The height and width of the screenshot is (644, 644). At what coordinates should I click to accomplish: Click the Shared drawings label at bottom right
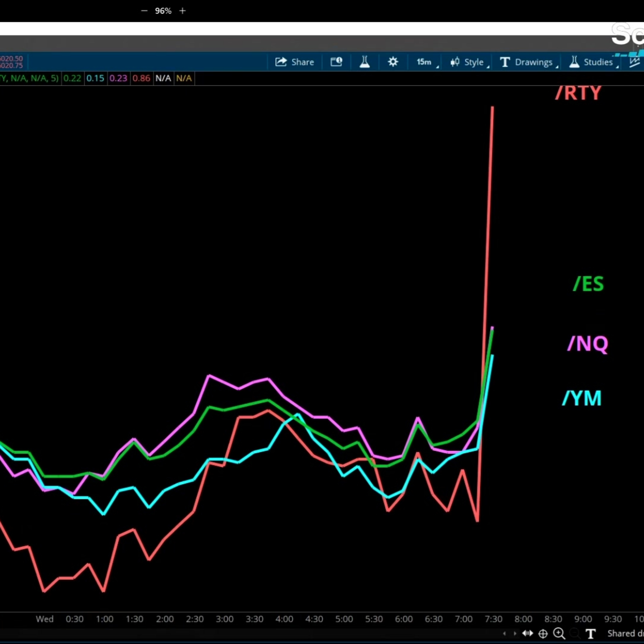click(x=625, y=633)
